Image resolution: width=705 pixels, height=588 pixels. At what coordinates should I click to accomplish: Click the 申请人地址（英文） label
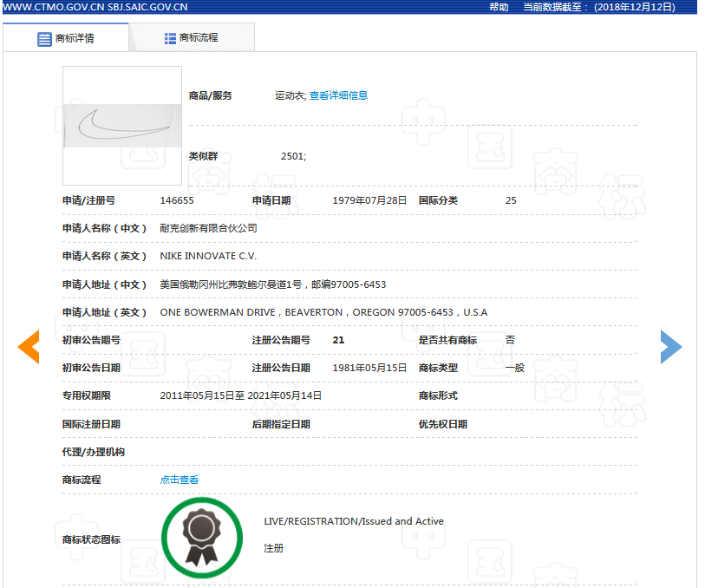pos(104,312)
